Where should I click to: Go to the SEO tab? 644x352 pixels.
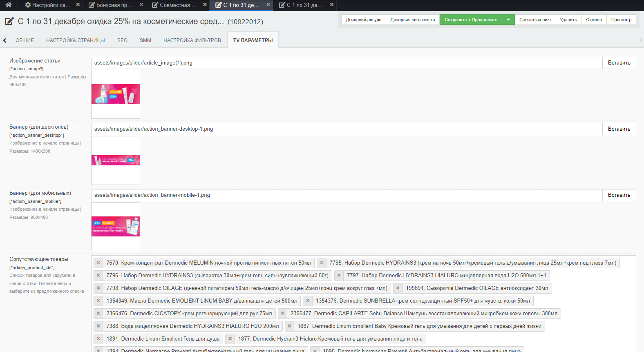[122, 40]
